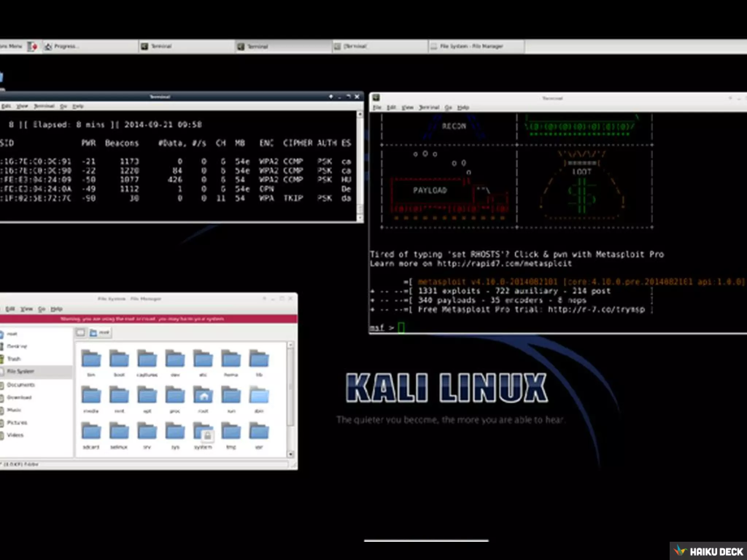747x560 pixels.
Task: Click path-bar toggle button left of root
Action: [x=81, y=332]
